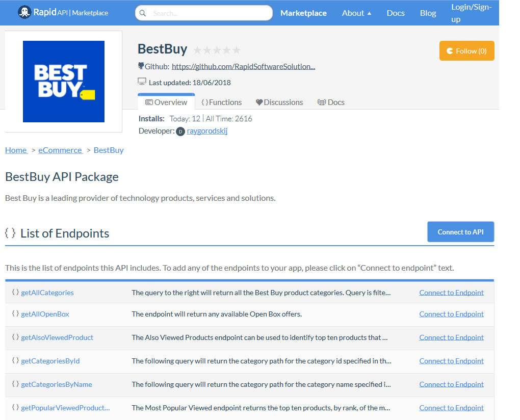The height and width of the screenshot is (420, 520).
Task: Switch to the Functions tab
Action: click(x=222, y=102)
